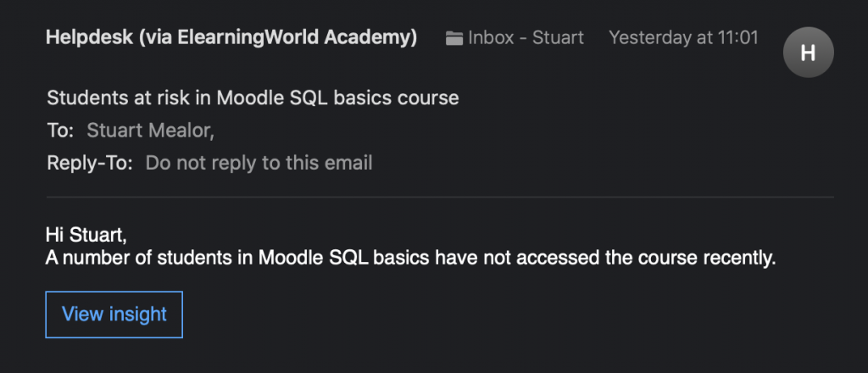Click the Hi Stuart greeting line
The width and height of the screenshot is (868, 373).
click(x=86, y=235)
